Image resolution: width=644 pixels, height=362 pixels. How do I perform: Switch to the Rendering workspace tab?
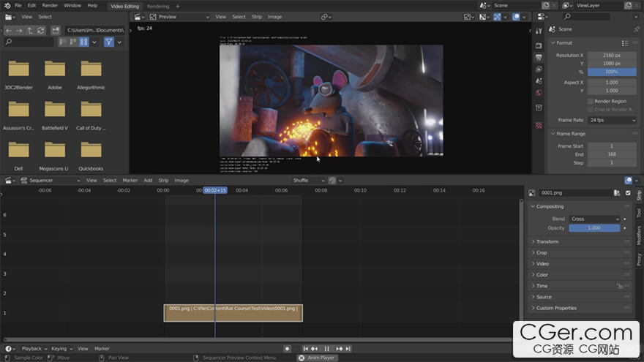[x=158, y=6]
